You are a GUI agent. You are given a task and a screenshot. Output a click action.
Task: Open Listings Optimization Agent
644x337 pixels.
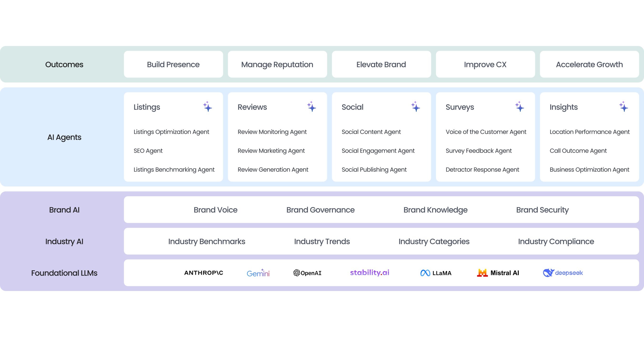pyautogui.click(x=171, y=132)
